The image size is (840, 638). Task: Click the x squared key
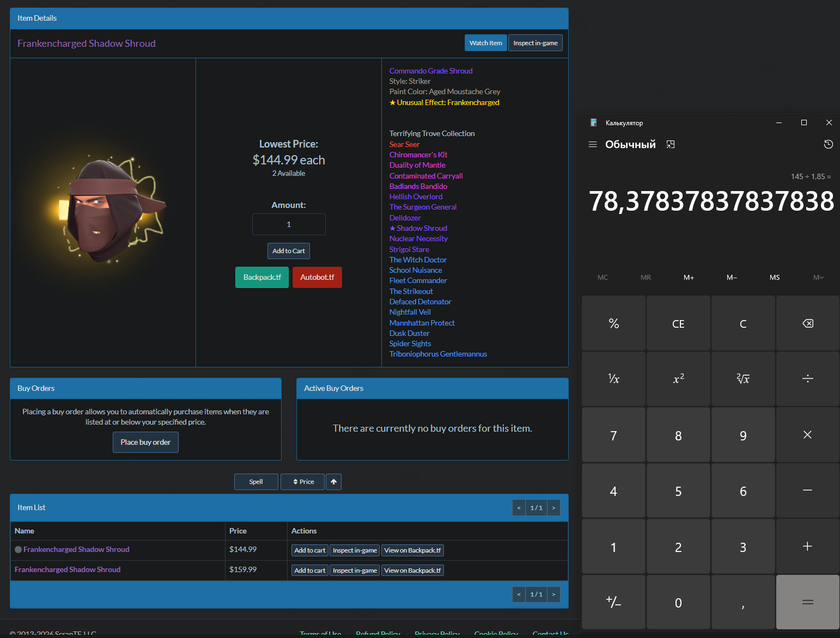(678, 379)
